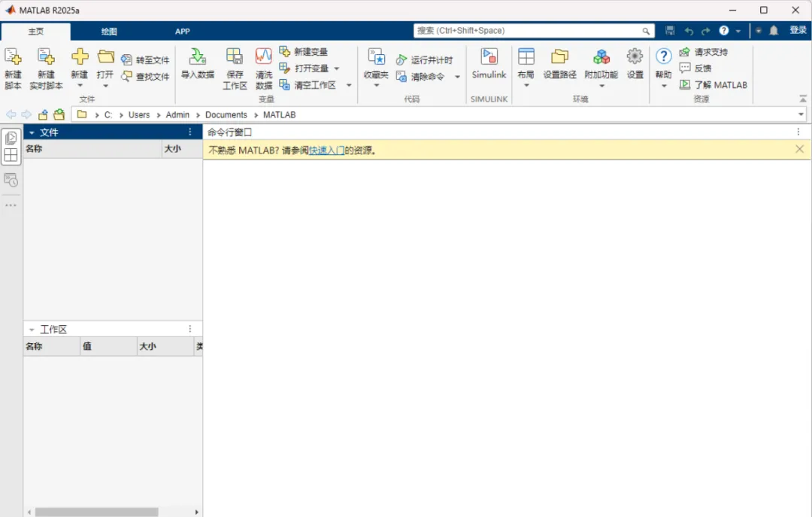Click the save icon in the quick access bar

click(670, 31)
